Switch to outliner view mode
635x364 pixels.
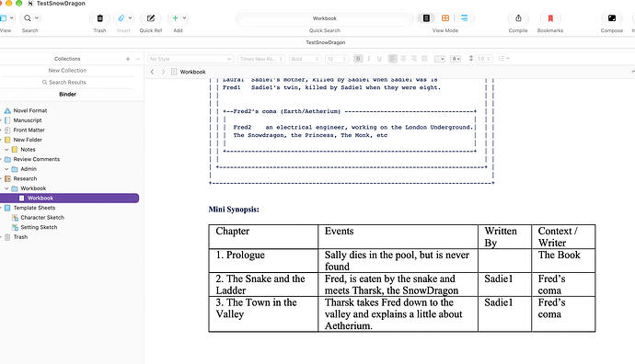point(464,18)
